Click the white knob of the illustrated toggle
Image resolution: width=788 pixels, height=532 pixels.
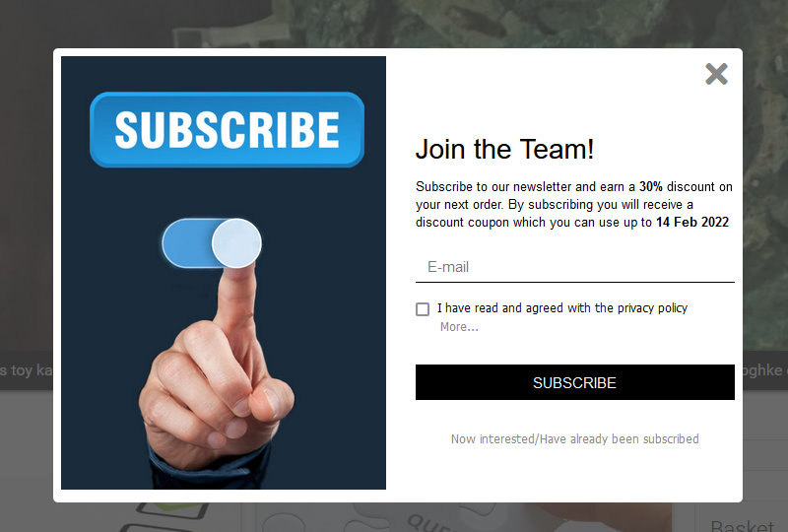pyautogui.click(x=236, y=243)
